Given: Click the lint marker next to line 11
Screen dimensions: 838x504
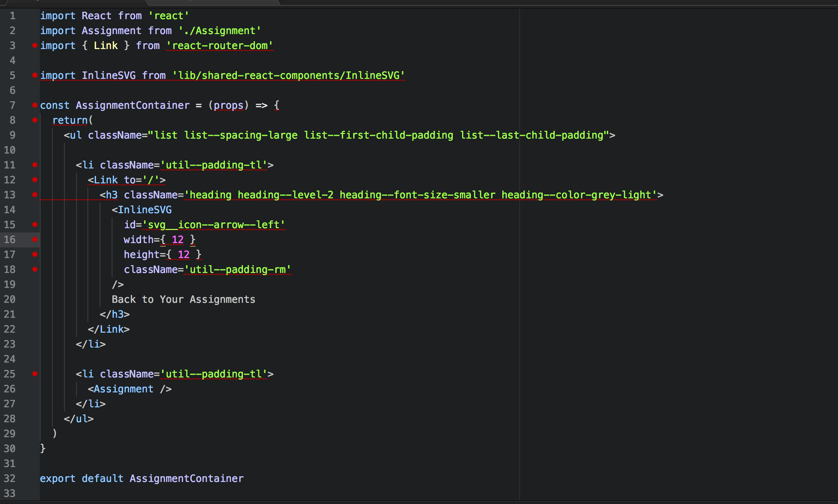Looking at the screenshot, I should (35, 165).
